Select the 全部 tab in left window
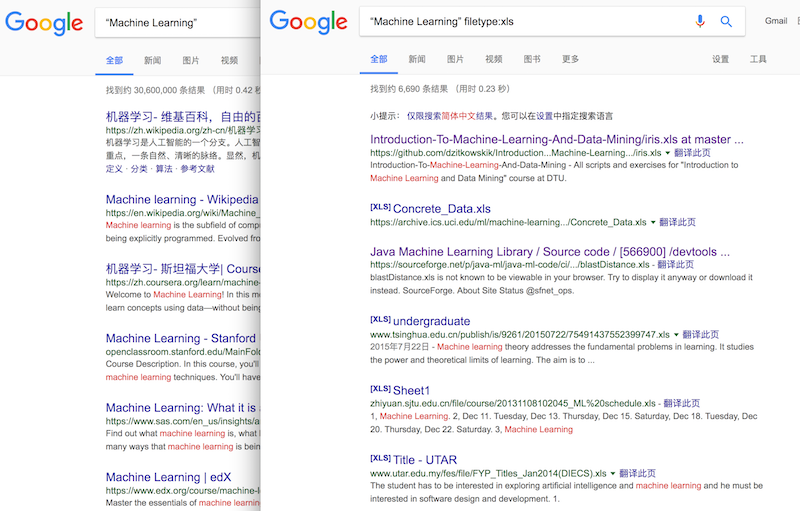Viewport: 800px width, 511px height. [114, 61]
